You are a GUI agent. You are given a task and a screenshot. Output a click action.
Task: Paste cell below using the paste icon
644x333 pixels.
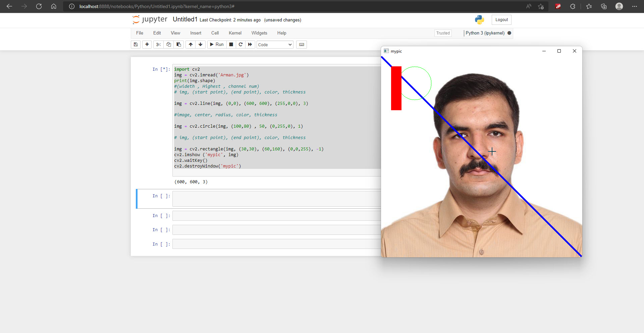[178, 44]
